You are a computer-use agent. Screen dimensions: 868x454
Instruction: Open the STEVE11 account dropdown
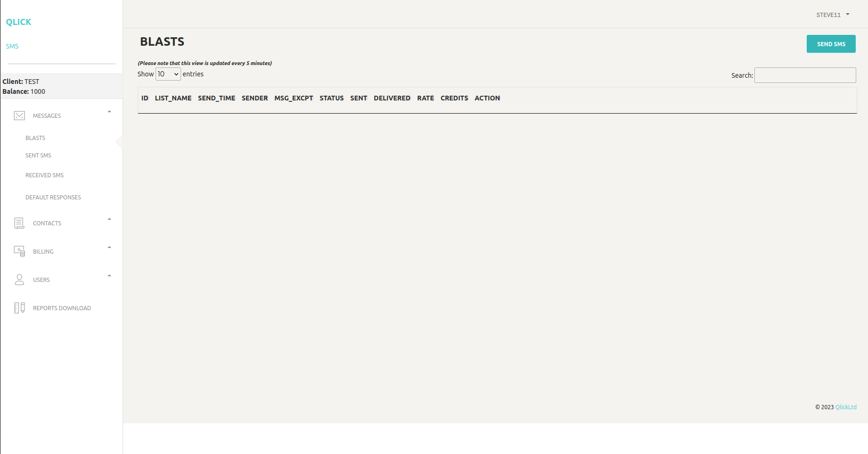pos(833,15)
